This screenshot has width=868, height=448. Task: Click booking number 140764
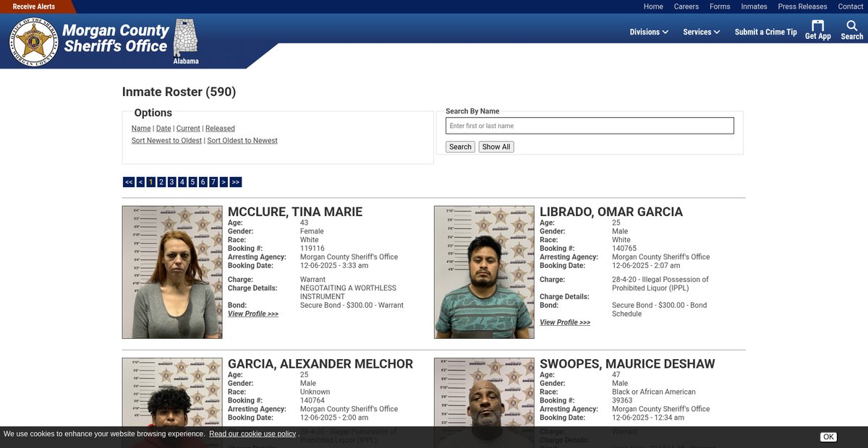point(312,400)
